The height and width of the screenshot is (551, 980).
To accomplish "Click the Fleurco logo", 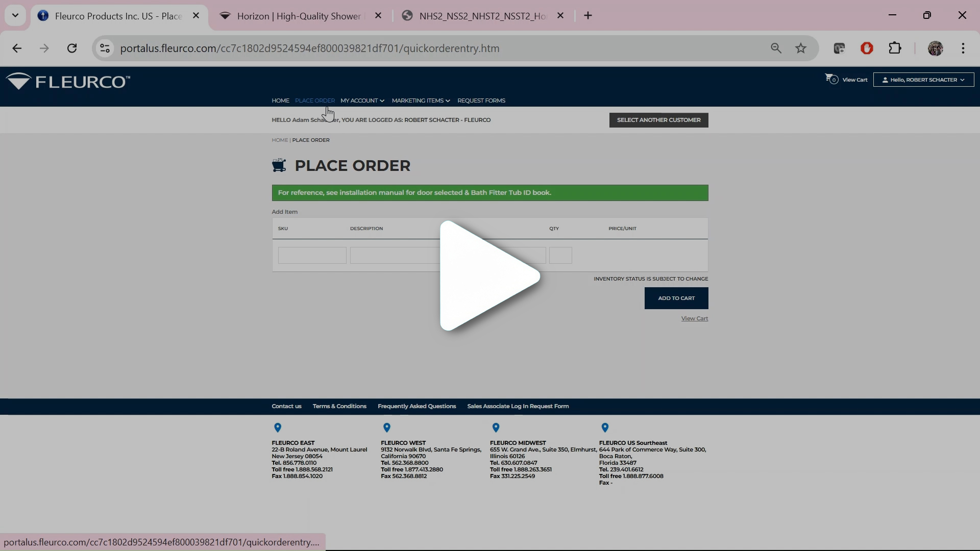I will (68, 82).
